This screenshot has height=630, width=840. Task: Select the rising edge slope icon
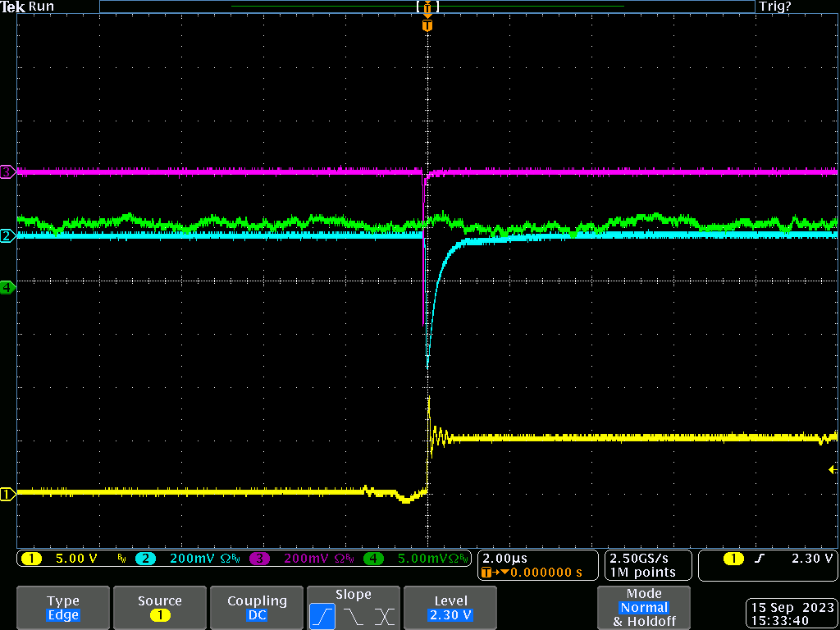(x=322, y=616)
